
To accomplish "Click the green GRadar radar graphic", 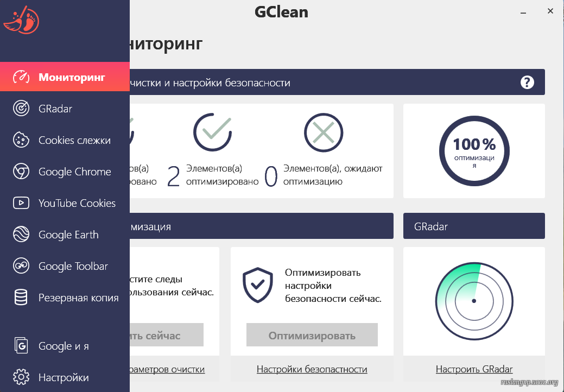I will (474, 301).
